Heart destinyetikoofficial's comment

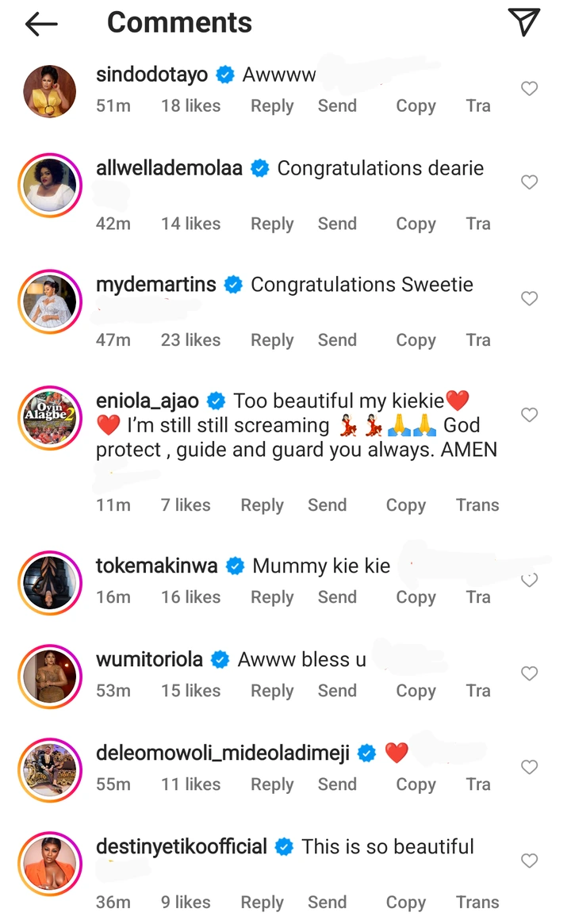pyautogui.click(x=529, y=861)
